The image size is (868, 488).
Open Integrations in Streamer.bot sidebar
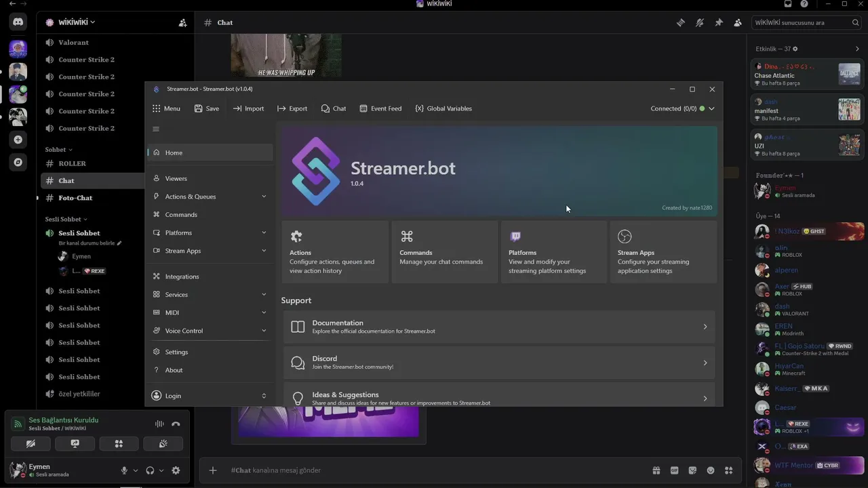tap(210, 277)
